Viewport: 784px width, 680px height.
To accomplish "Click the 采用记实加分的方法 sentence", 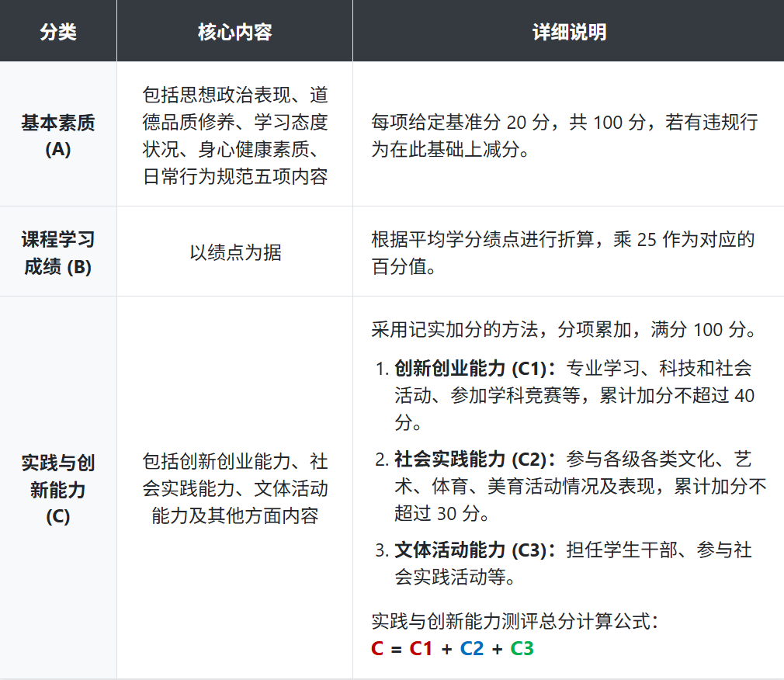I will pos(564,329).
